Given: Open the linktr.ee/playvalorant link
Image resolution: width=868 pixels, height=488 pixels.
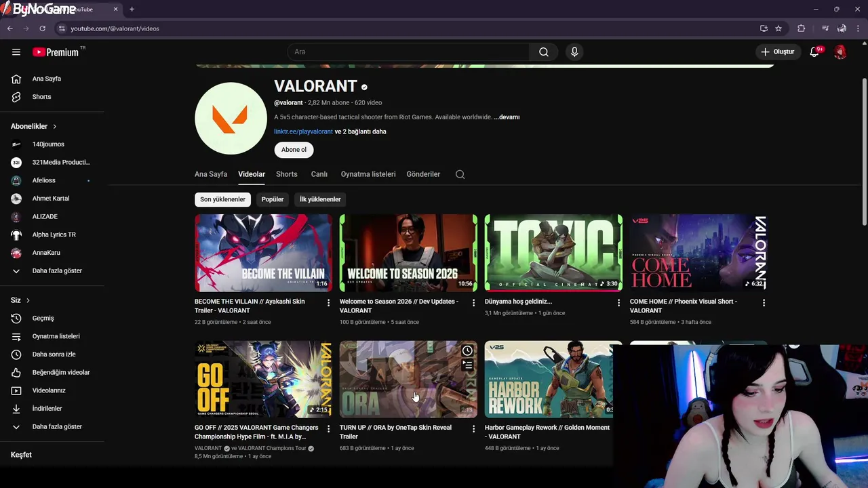Looking at the screenshot, I should 303,131.
